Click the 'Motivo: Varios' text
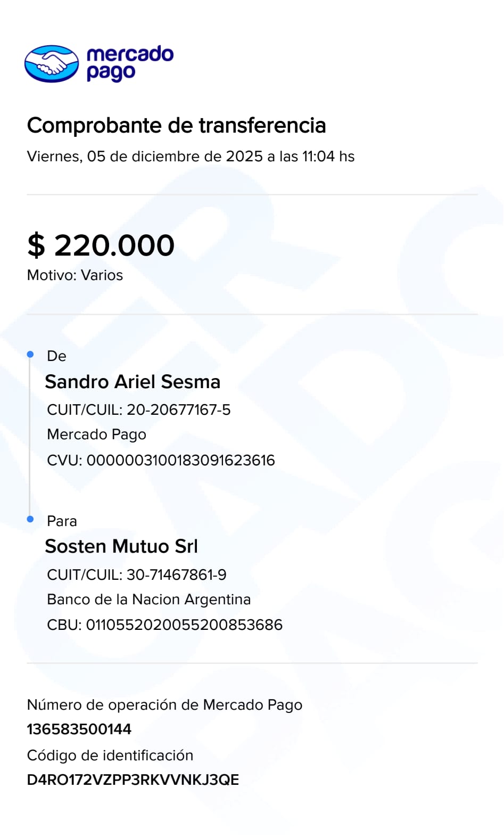Image resolution: width=504 pixels, height=837 pixels. pyautogui.click(x=75, y=275)
